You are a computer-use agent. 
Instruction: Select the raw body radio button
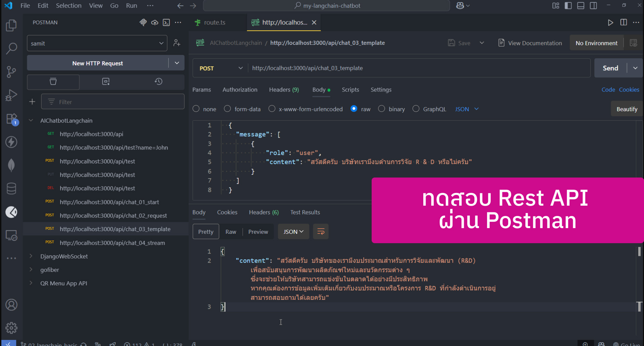[354, 109]
